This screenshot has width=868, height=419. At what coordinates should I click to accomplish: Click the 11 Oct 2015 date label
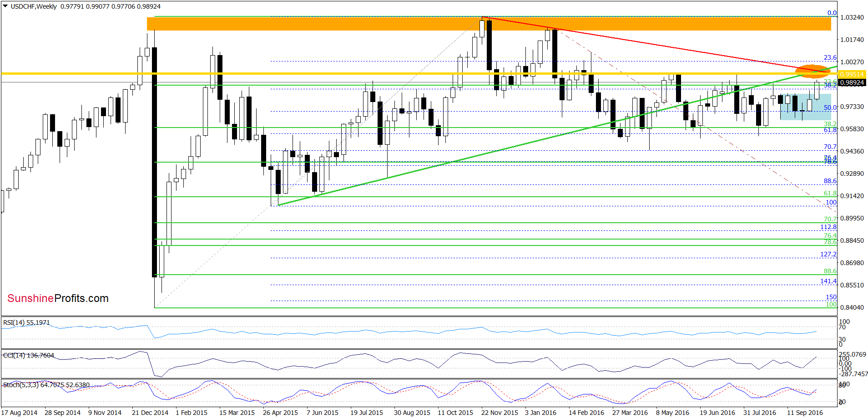[455, 413]
